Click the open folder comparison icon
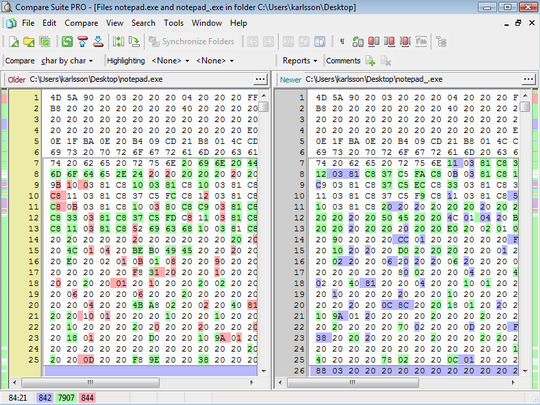The height and width of the screenshot is (405, 540). pyautogui.click(x=29, y=42)
